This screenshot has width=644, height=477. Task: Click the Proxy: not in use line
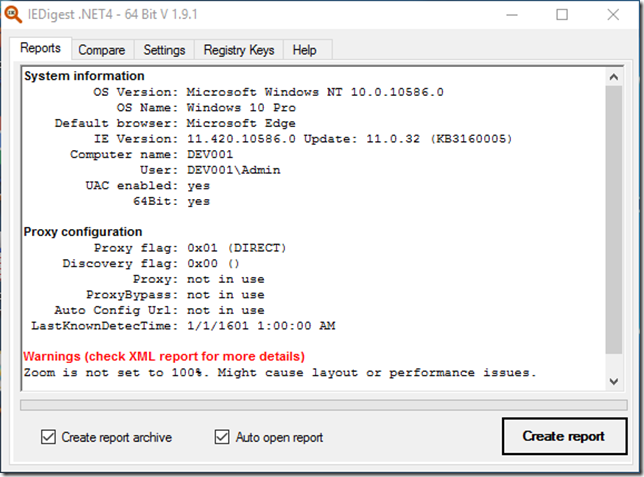(x=199, y=279)
